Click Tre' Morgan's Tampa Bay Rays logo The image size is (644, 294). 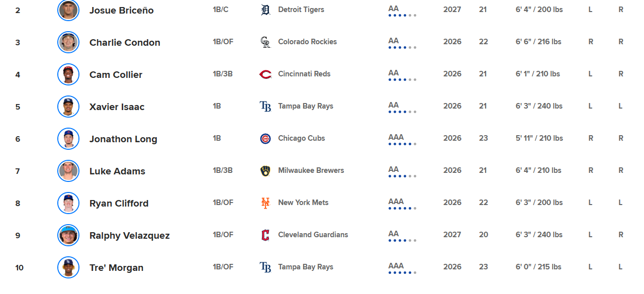(x=265, y=267)
